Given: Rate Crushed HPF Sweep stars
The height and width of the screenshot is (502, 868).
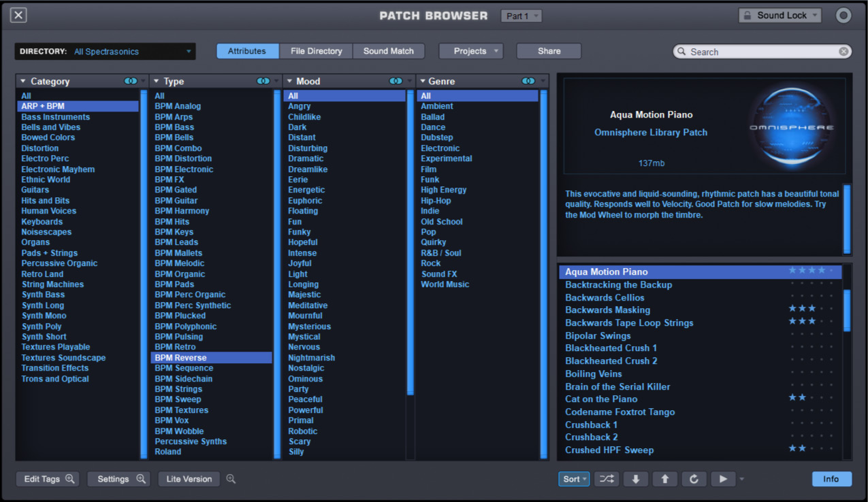Looking at the screenshot, I should [811, 449].
